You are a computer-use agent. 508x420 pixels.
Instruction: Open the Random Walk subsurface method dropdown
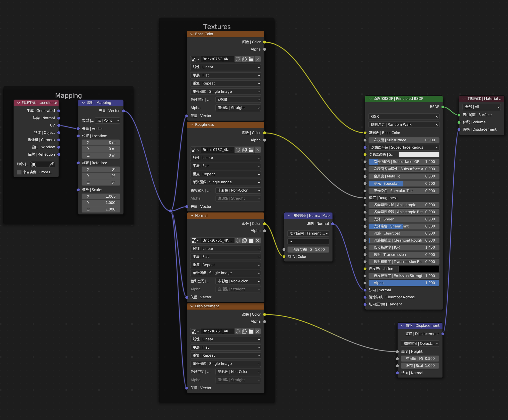(x=404, y=125)
